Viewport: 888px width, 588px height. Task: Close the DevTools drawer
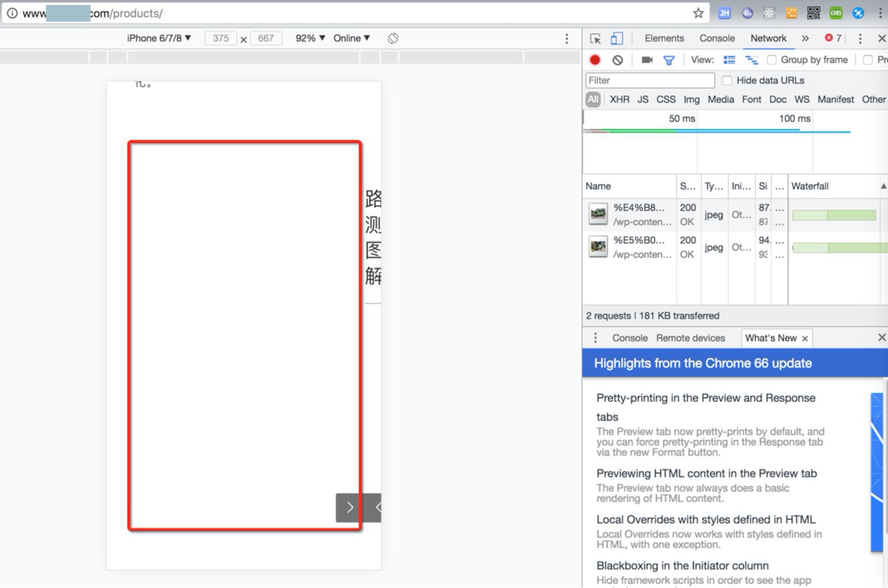[x=882, y=337]
